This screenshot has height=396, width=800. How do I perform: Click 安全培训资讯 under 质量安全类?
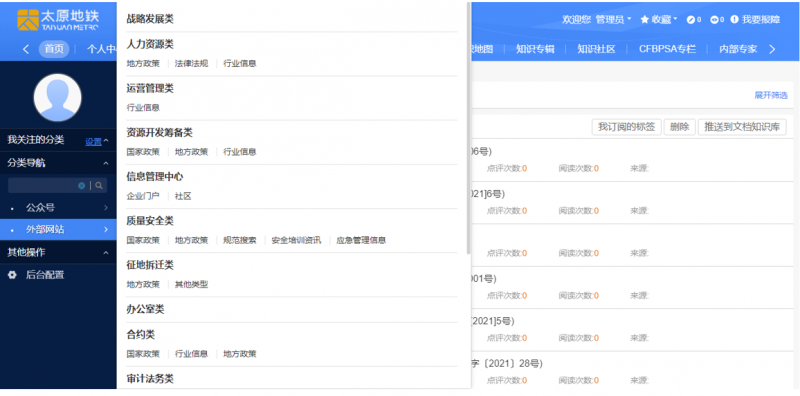click(x=296, y=240)
